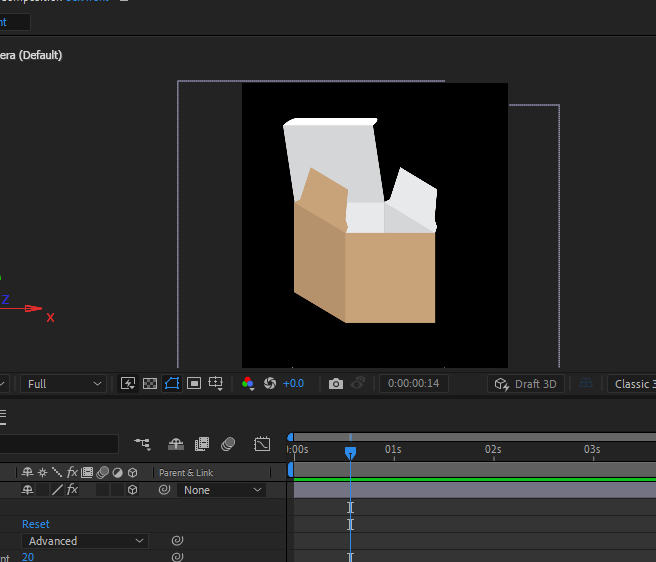The height and width of the screenshot is (562, 656).
Task: Click the Shy column header icon
Action: tap(28, 472)
